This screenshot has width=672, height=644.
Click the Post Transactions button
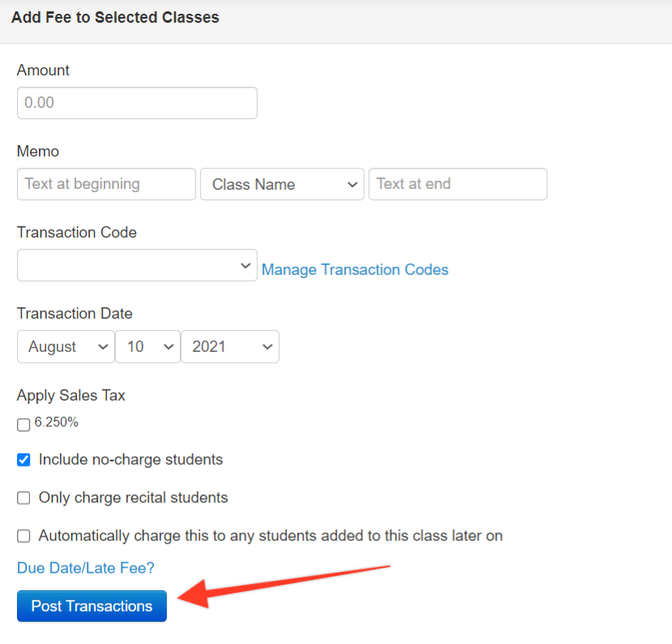(x=92, y=606)
